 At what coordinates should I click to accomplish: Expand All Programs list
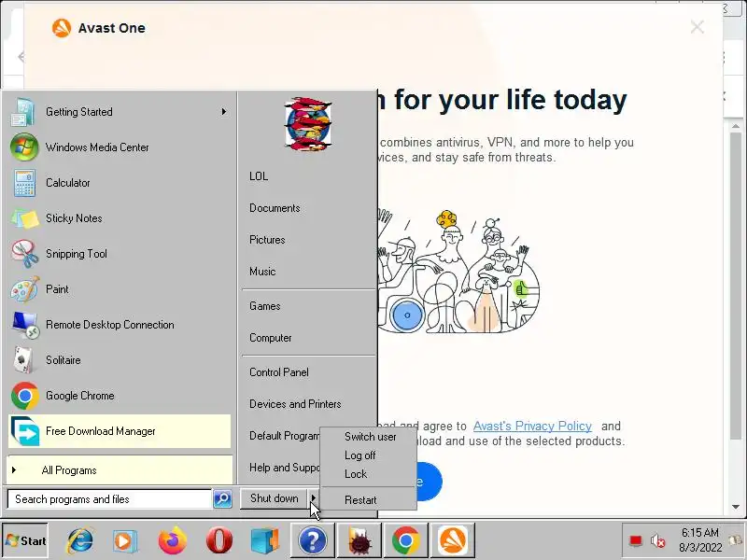click(120, 470)
